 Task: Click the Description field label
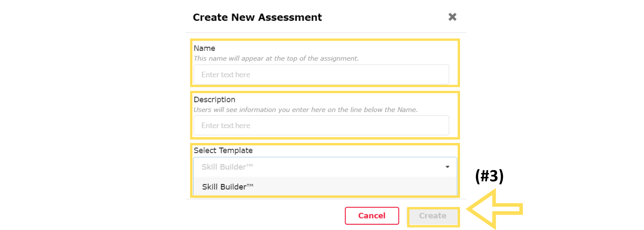214,100
